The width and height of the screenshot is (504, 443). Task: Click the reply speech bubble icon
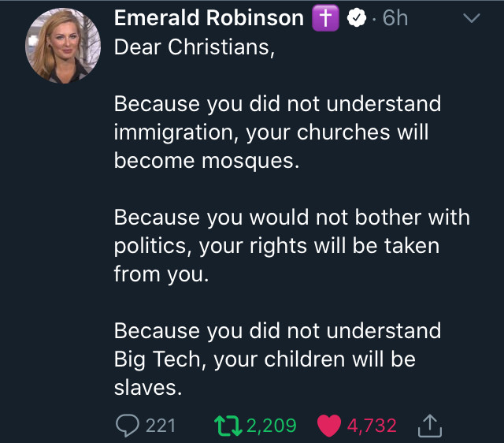126,426
